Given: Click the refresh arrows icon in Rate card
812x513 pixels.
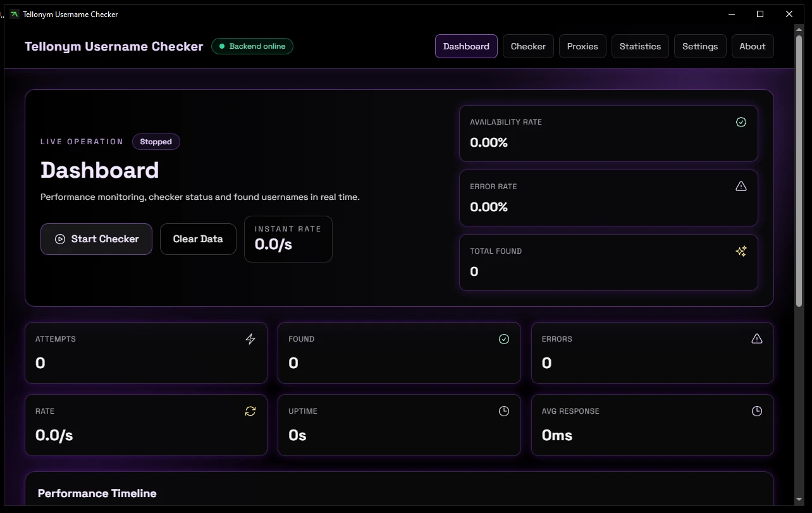Looking at the screenshot, I should coord(250,411).
